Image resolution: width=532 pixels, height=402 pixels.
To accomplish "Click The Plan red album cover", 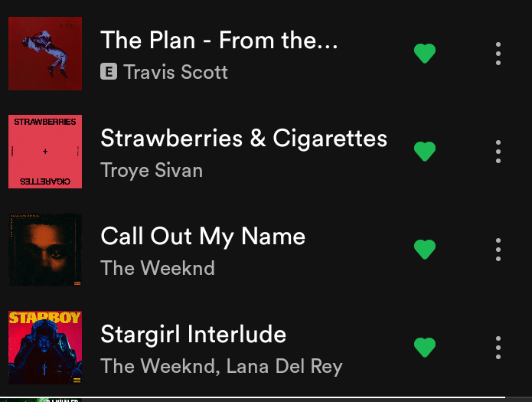I will pos(45,54).
